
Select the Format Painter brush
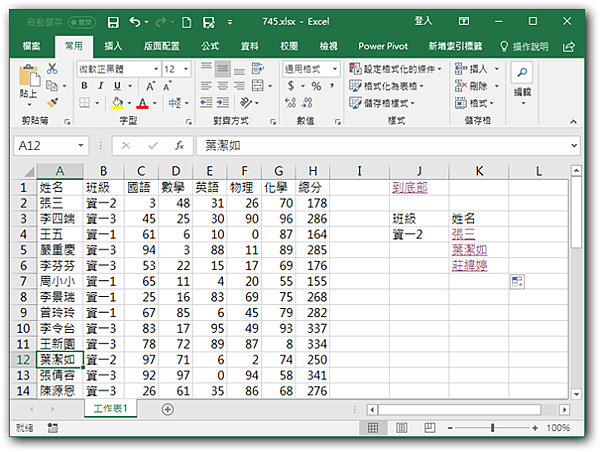coord(52,103)
